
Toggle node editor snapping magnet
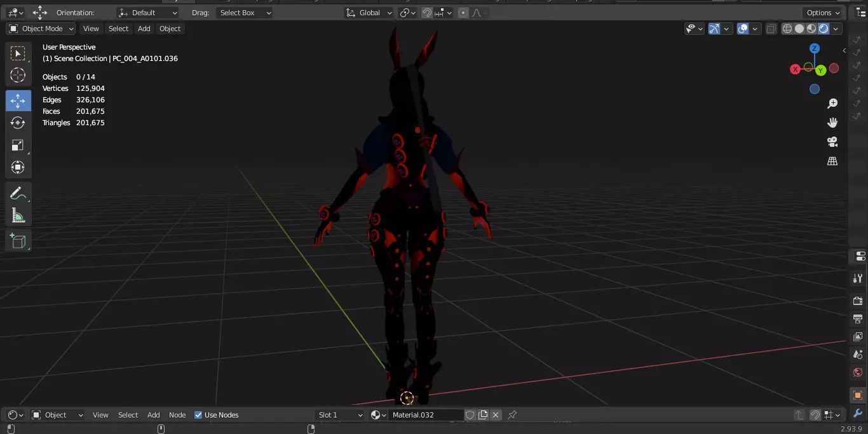[815, 415]
